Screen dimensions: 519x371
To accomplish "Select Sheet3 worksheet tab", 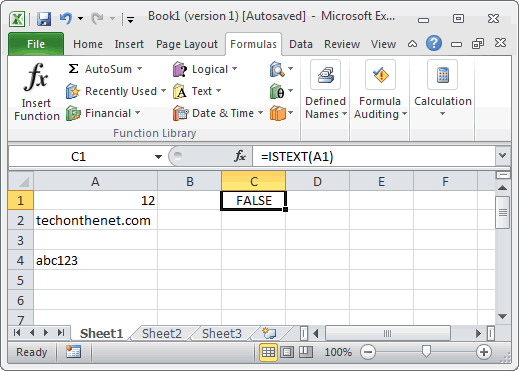I will (x=222, y=333).
